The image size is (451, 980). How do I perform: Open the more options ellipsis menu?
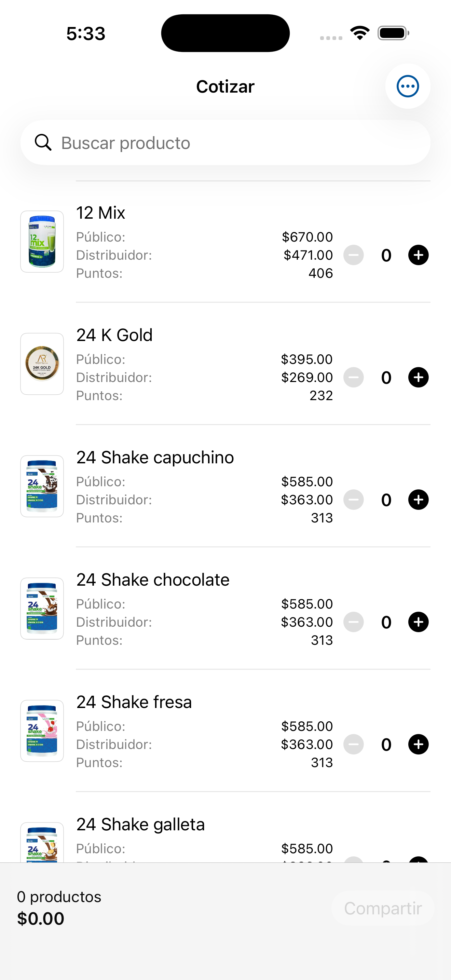[x=408, y=86]
